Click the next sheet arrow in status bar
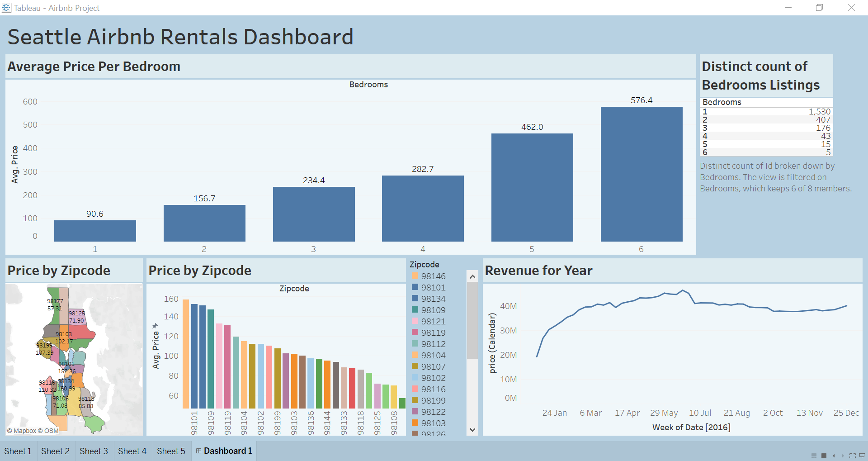 point(843,456)
